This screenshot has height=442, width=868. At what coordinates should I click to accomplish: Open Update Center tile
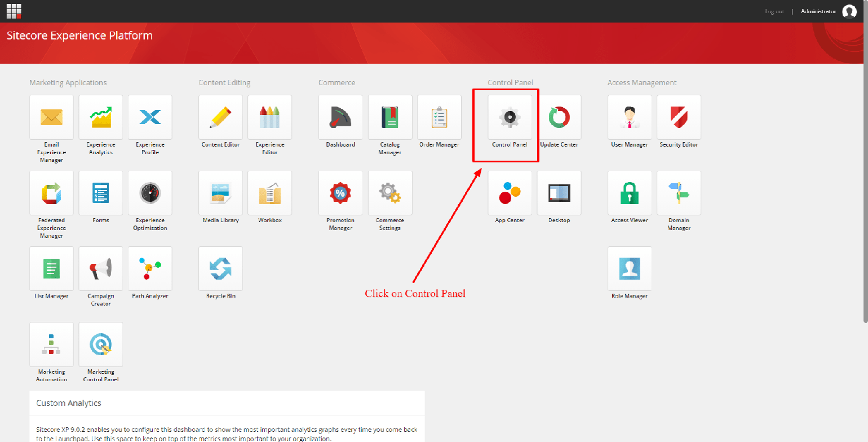(559, 117)
